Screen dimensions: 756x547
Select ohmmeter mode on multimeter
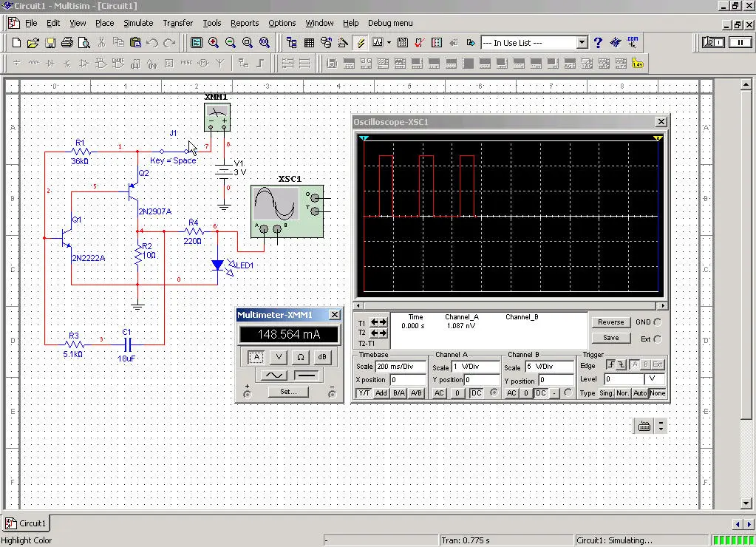300,357
